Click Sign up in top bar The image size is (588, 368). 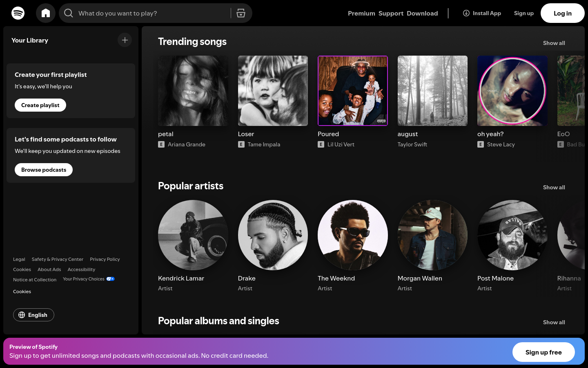[x=524, y=13]
